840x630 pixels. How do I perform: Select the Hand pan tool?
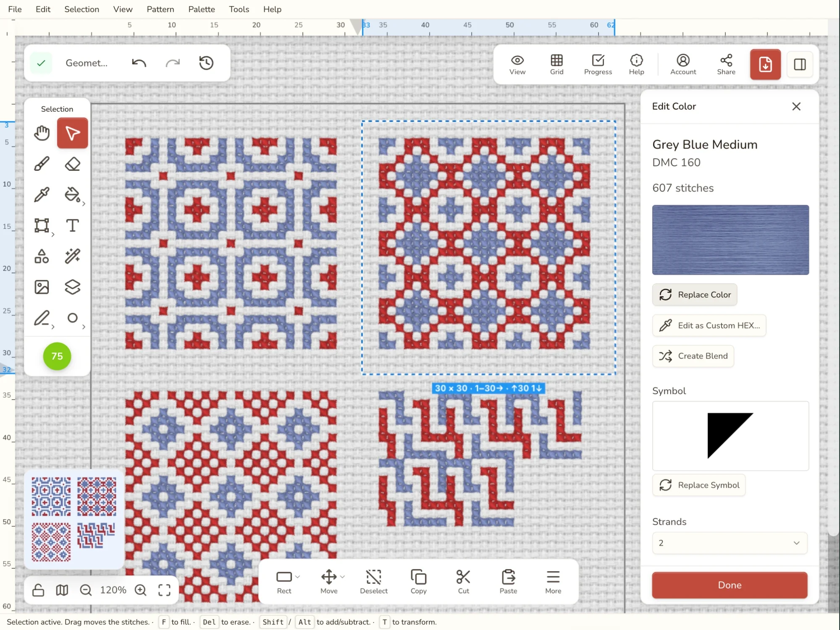pos(42,133)
